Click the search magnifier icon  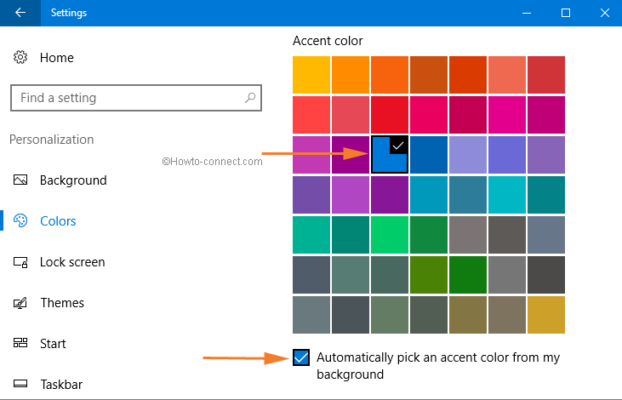(x=250, y=98)
